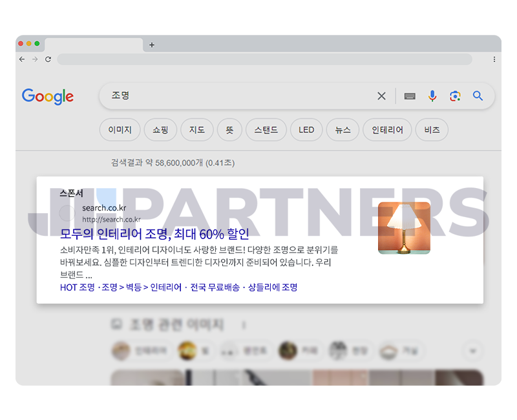Click the lamp product thumbnail in the ad
This screenshot has width=517, height=420.
(405, 227)
